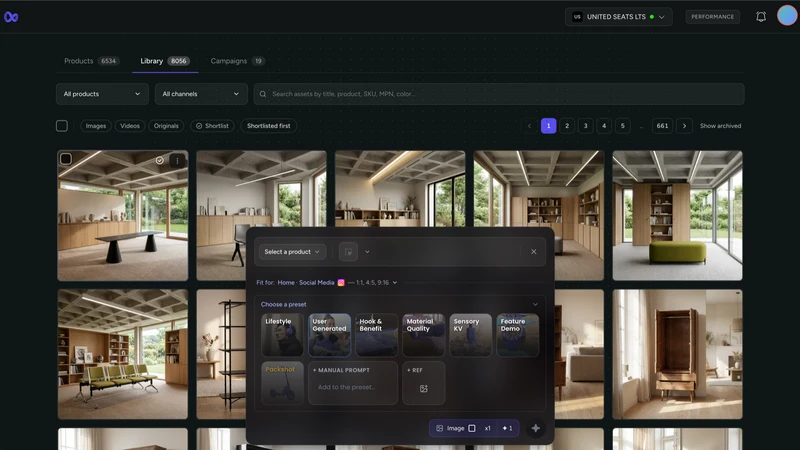Switch to the Library tab
This screenshot has width=800, height=450.
[x=165, y=61]
